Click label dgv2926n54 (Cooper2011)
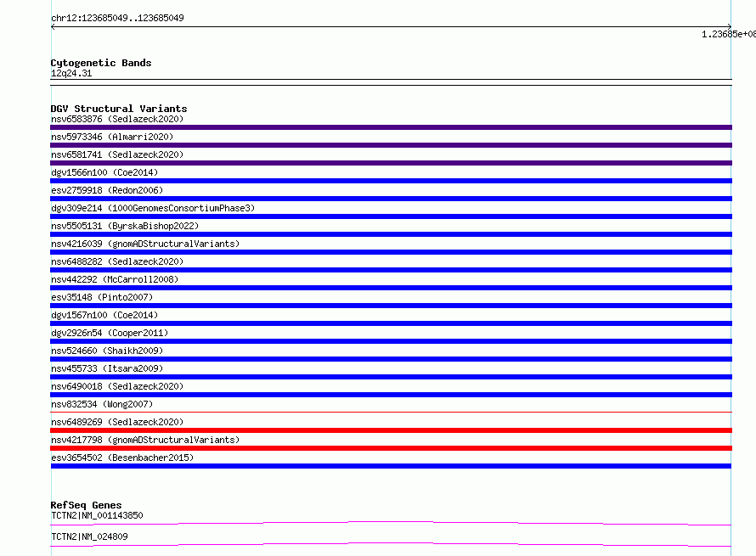Viewport: 756px width, 556px height. [x=110, y=333]
